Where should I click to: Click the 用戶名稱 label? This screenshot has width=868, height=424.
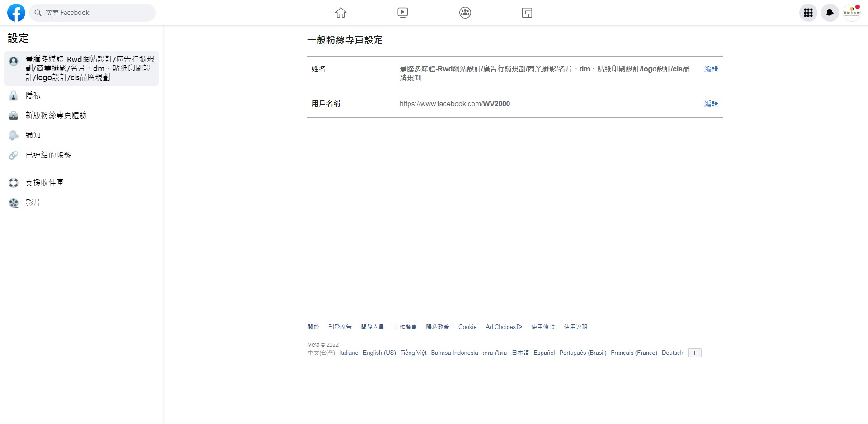[x=326, y=104]
